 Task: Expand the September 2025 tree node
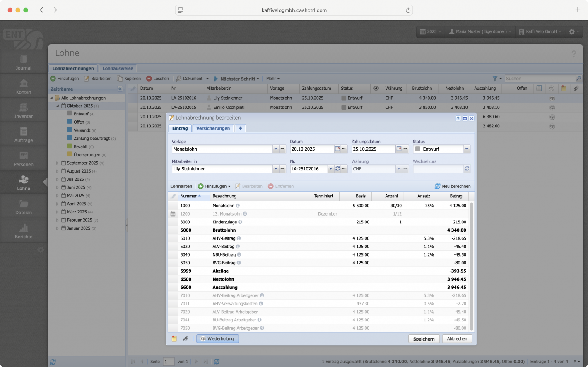tap(58, 163)
